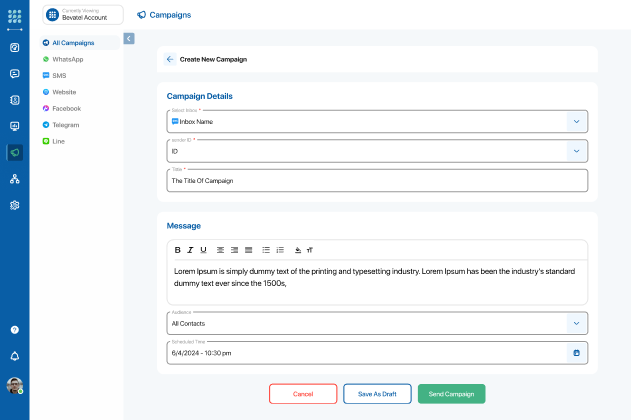The height and width of the screenshot is (420, 631).
Task: Select Telegram in campaigns list
Action: [x=66, y=125]
